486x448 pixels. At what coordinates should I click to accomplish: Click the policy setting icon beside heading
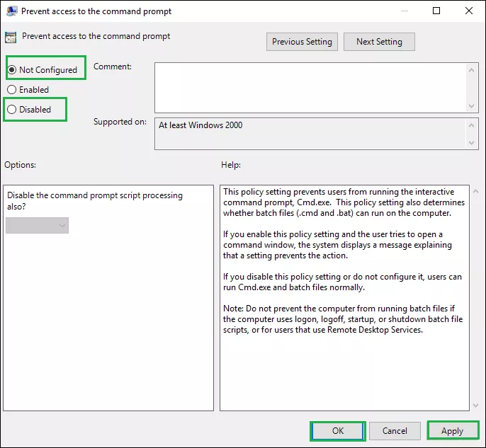click(x=11, y=38)
